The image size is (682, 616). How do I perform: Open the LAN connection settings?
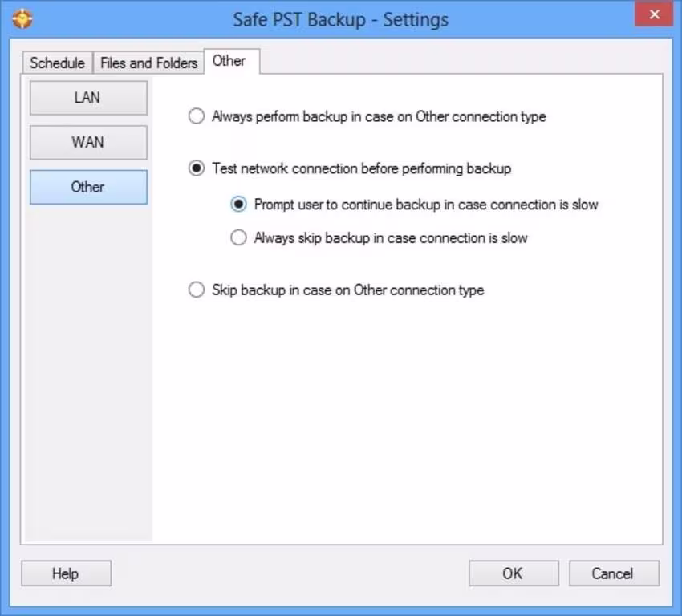(x=88, y=98)
